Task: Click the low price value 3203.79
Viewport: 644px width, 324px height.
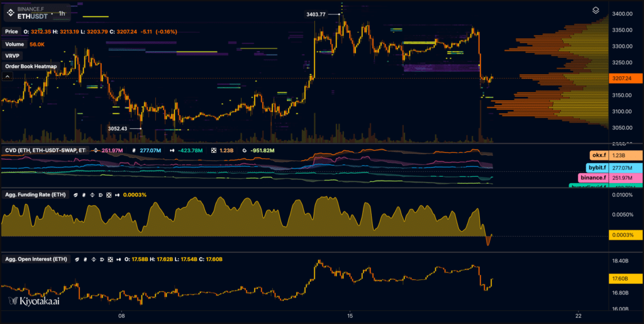Action: (x=97, y=31)
